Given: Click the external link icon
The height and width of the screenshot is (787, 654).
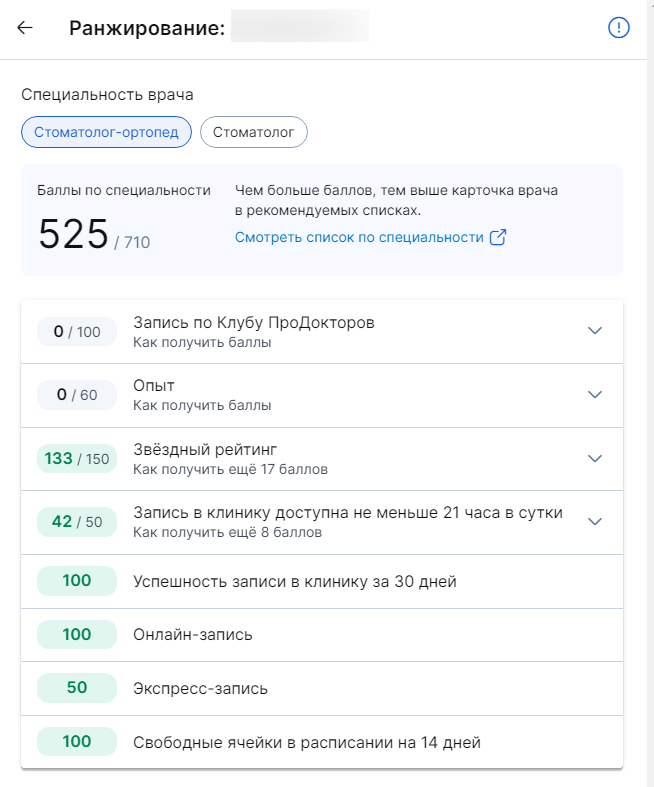Looking at the screenshot, I should [497, 237].
